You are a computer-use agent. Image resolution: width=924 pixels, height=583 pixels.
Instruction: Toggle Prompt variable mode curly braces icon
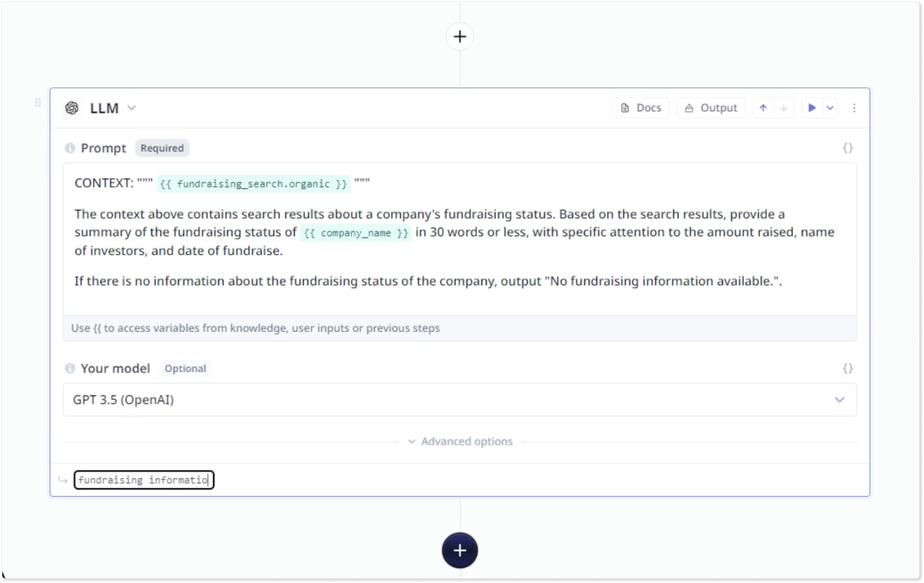pos(848,148)
